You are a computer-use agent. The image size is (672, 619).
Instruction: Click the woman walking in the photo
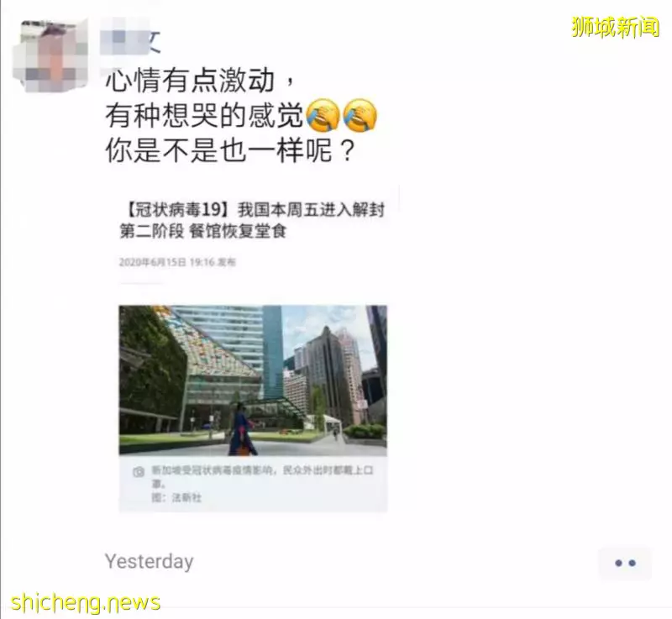tap(243, 428)
